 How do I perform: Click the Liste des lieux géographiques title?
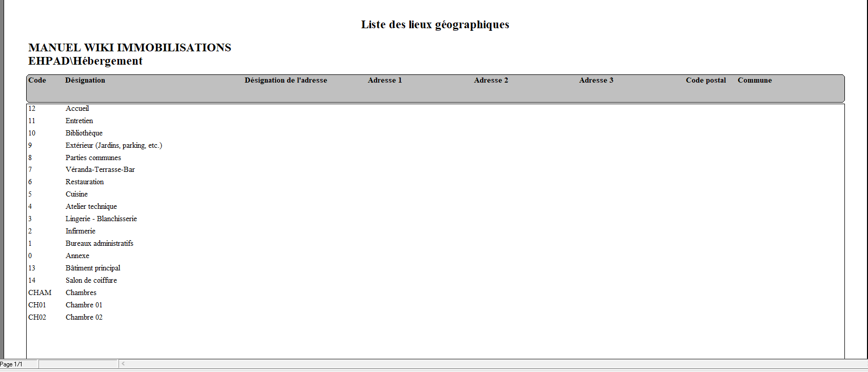pyautogui.click(x=435, y=25)
